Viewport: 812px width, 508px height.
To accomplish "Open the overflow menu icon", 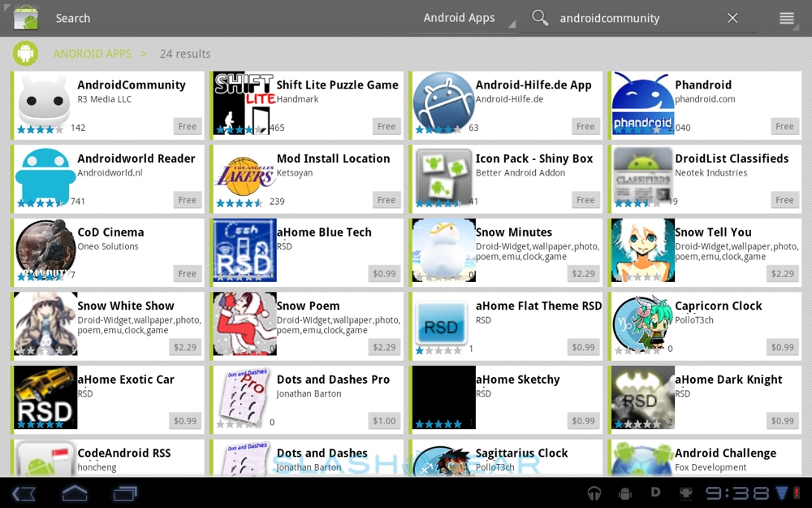I will (x=786, y=18).
